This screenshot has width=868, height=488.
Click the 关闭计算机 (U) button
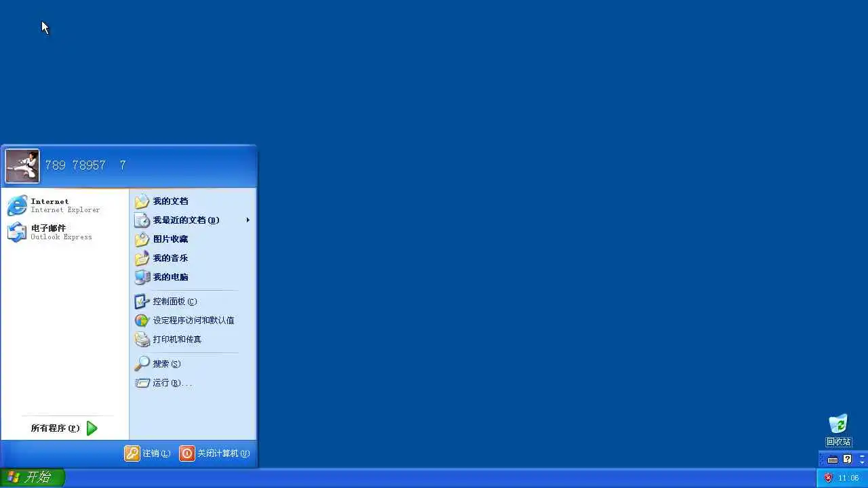215,453
